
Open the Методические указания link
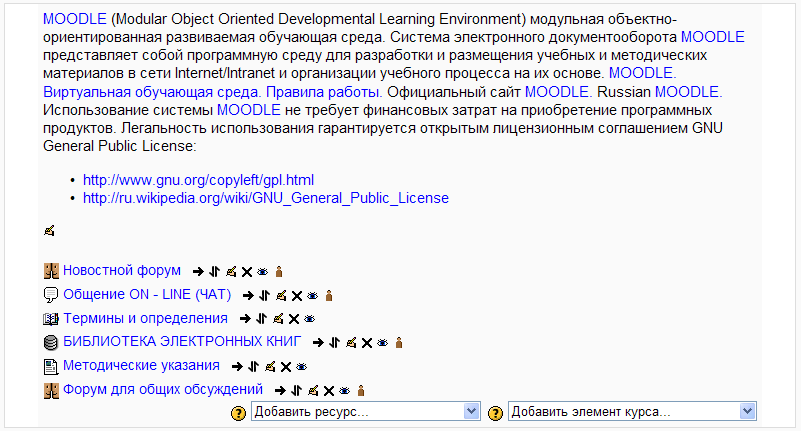pos(142,366)
